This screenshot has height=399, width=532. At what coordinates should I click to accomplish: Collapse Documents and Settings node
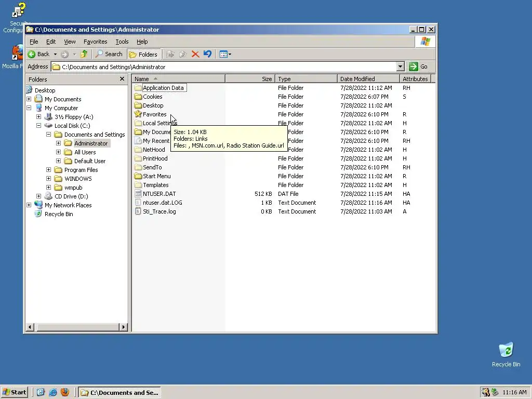(x=48, y=135)
